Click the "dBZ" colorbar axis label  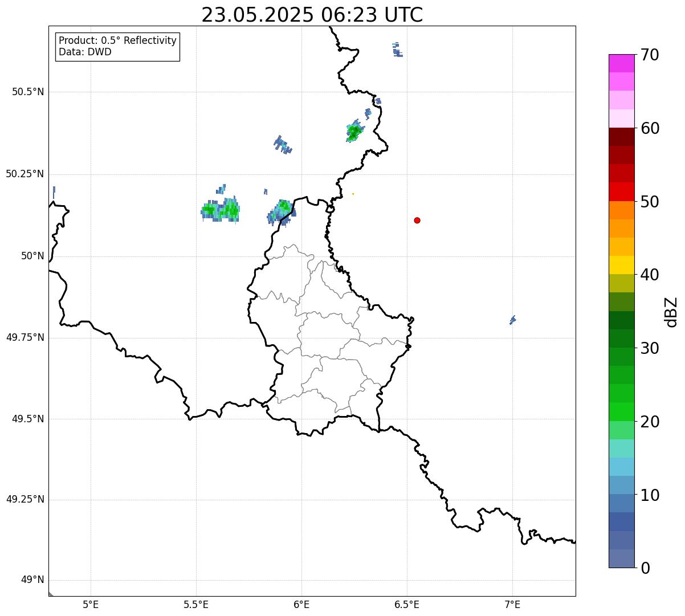tap(671, 312)
